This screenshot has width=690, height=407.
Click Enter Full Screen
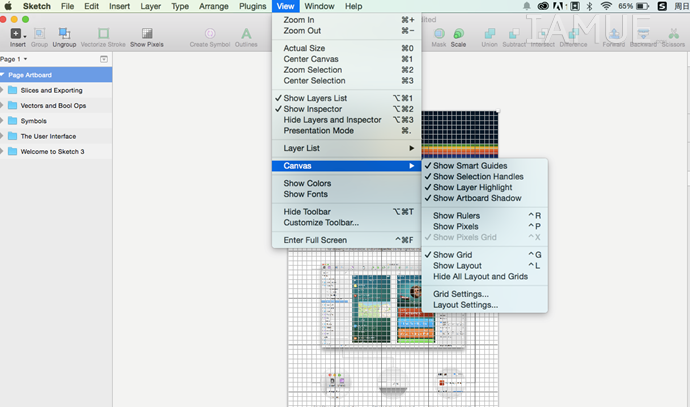point(346,240)
